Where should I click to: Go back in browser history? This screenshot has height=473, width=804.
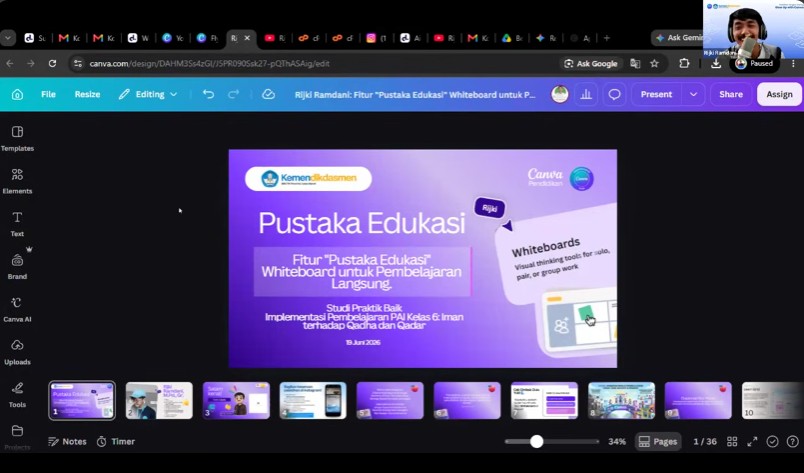tap(10, 64)
